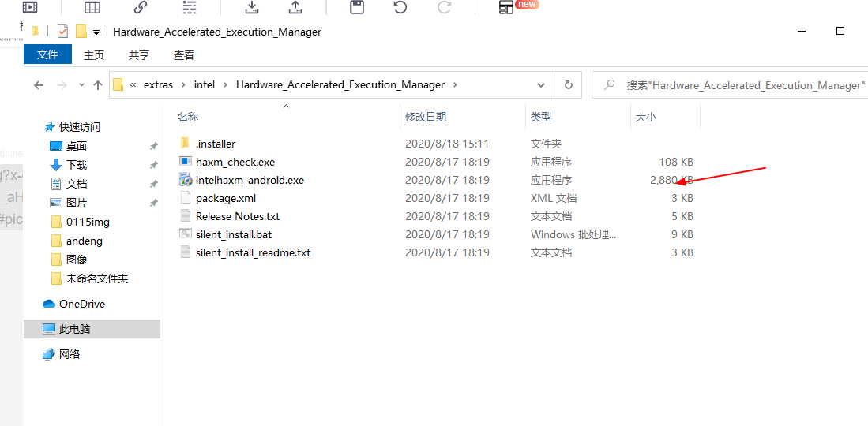Click the link chain icon in top toolbar
The height and width of the screenshot is (426, 868).
tap(141, 6)
